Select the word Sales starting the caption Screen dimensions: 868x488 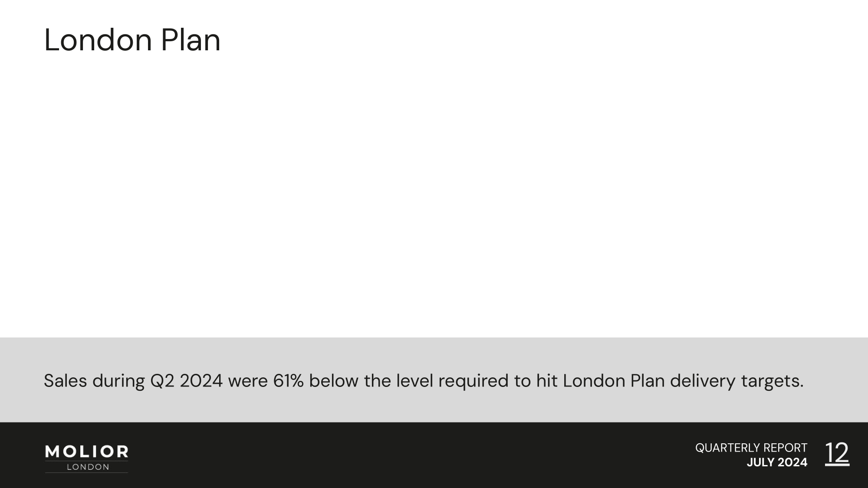pos(66,381)
